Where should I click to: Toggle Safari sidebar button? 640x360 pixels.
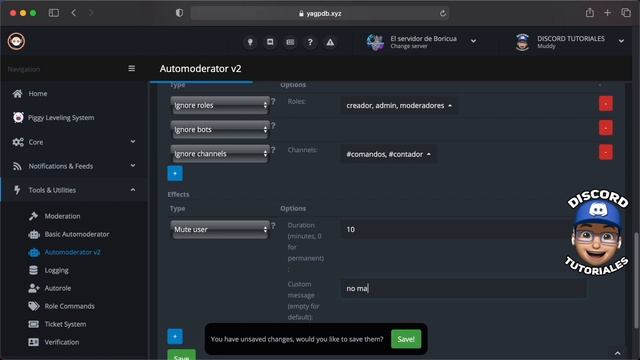click(53, 13)
